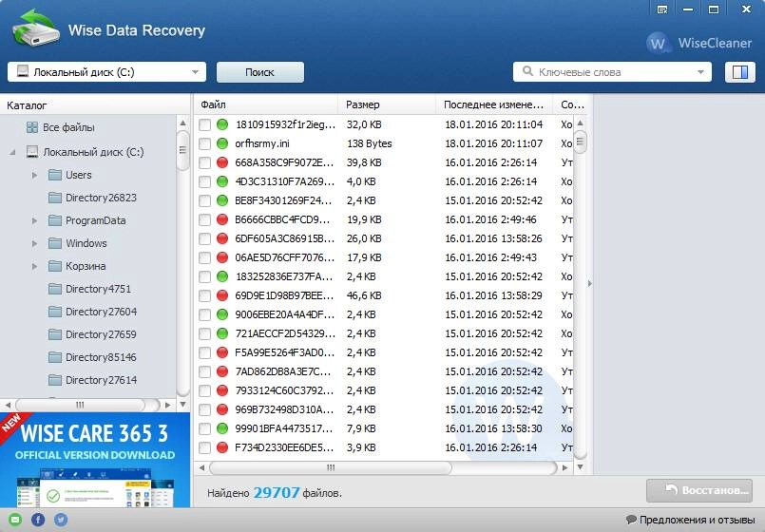Click the Directory26823 folder icon
Viewport: 765px width, 532px height.
[x=55, y=198]
